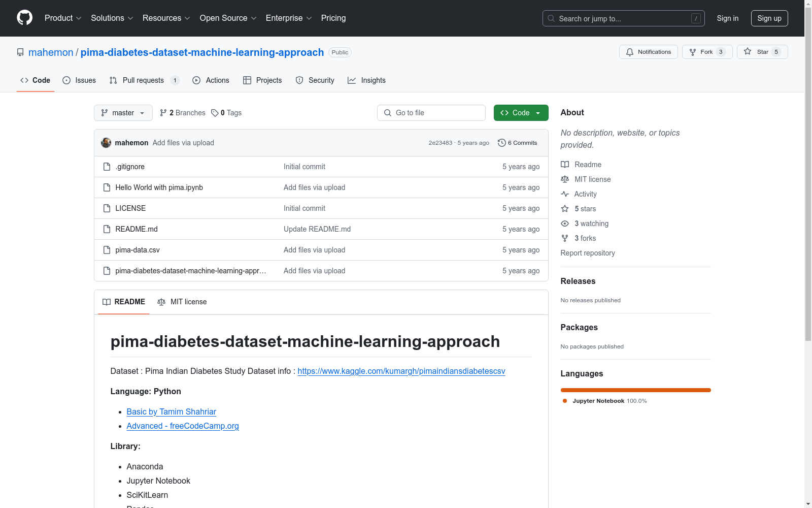Click the branch icon beside 2 Branches

click(x=163, y=113)
